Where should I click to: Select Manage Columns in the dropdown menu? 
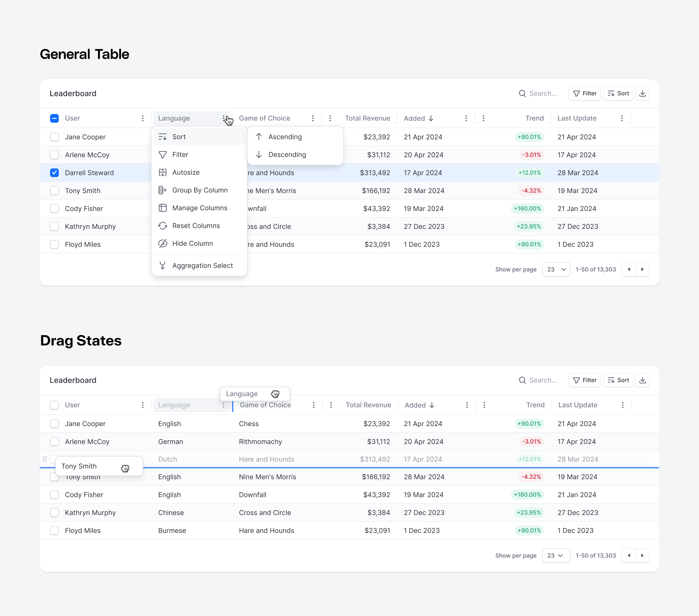coord(200,208)
